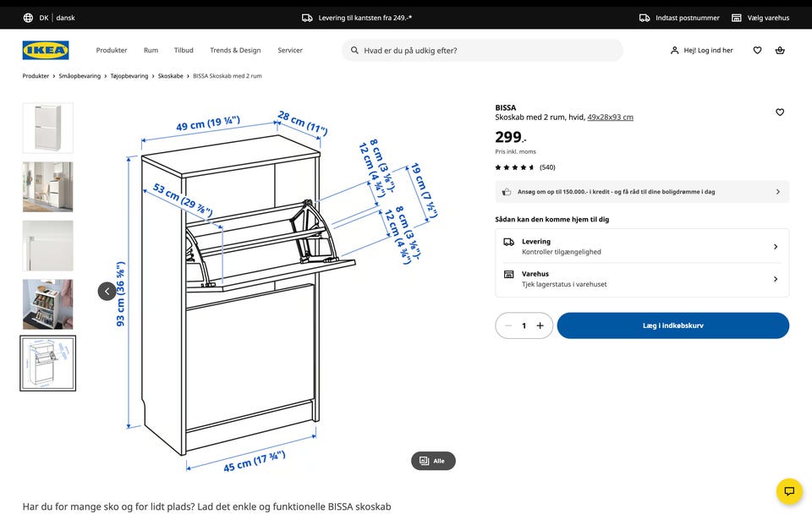Select third thumbnail close-up detail
The image size is (812, 514).
click(x=47, y=246)
